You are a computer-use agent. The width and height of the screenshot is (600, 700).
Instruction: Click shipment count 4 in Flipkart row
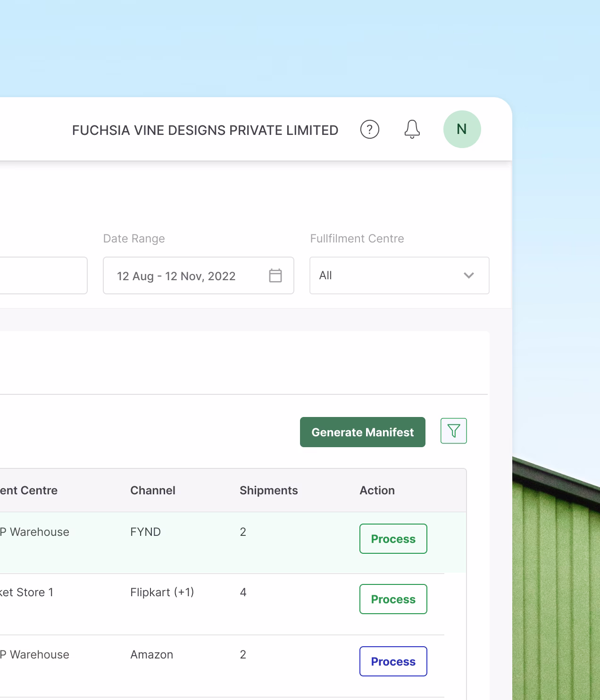click(243, 592)
